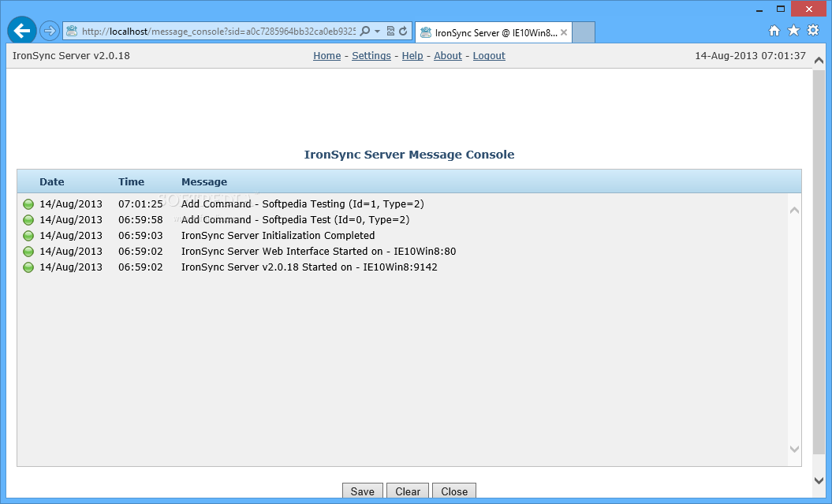This screenshot has height=504, width=832.
Task: Select message 'Add Command - Softpedia Testing (Id=1, Type=2)'
Action: click(303, 203)
